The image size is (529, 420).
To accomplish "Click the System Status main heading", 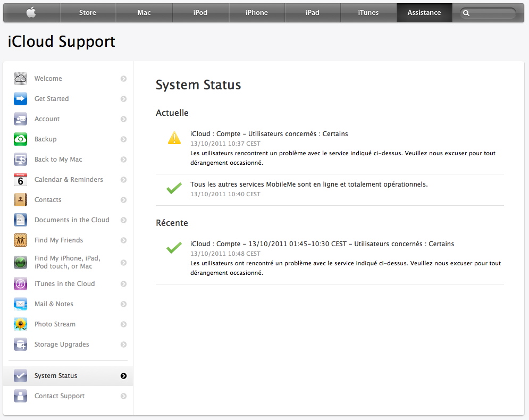I will 198,85.
